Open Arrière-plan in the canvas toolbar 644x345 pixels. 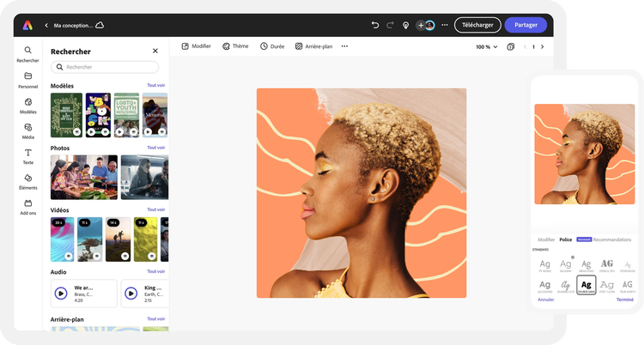(313, 46)
